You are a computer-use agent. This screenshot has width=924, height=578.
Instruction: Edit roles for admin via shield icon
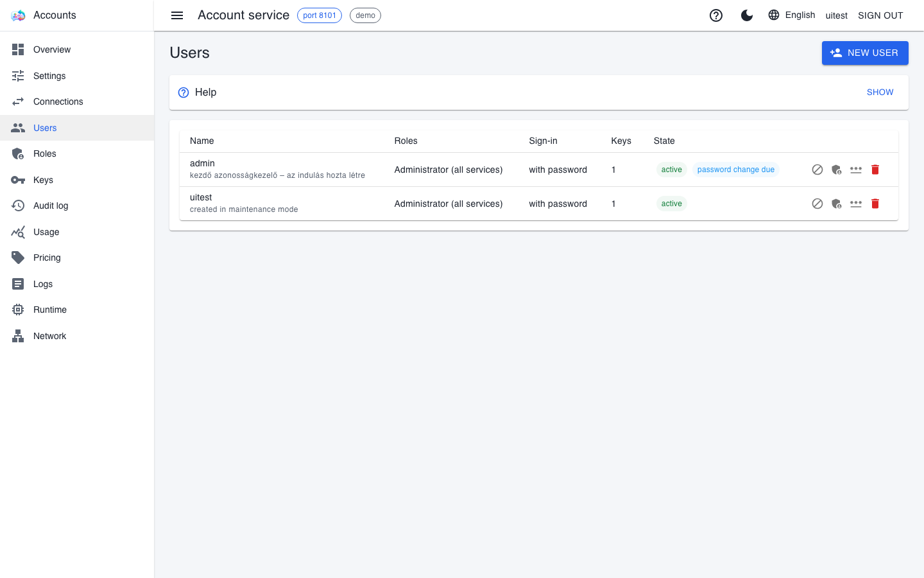[x=837, y=170]
